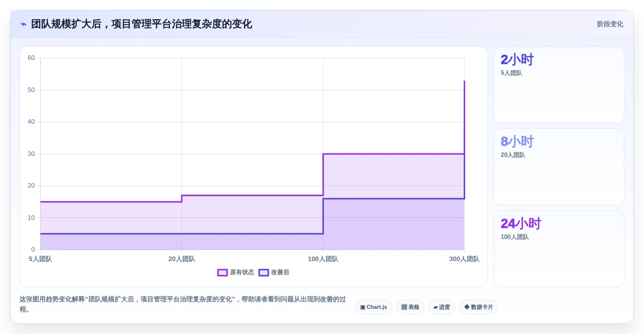Screen dimensions: 644x334
Task: Click the 原有状态 legend label
Action: click(x=242, y=273)
